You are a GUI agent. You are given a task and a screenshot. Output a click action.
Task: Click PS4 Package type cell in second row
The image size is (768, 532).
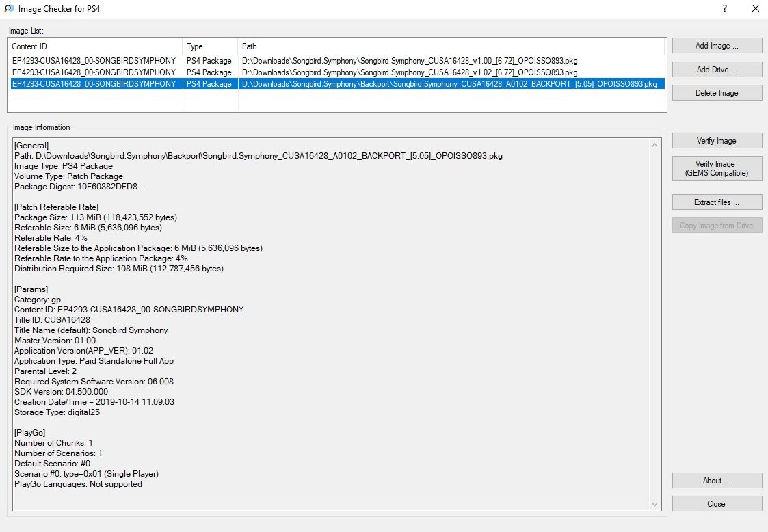pos(209,72)
